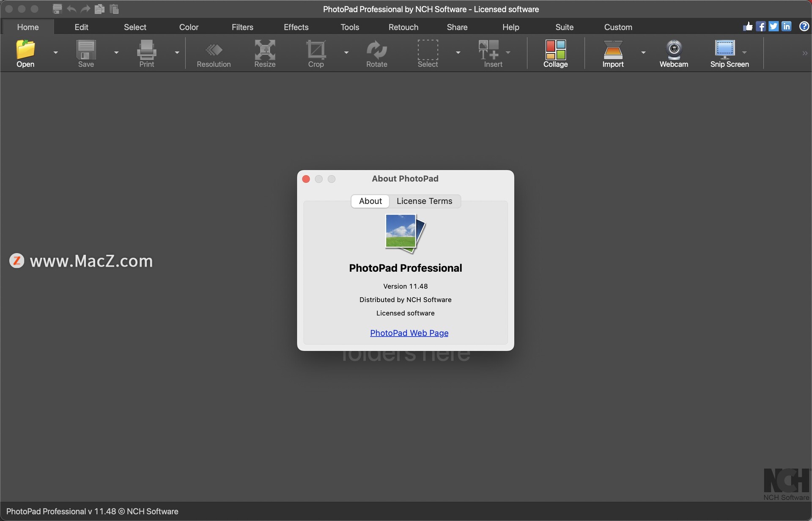The width and height of the screenshot is (812, 521).
Task: Click the Home ribbon tab
Action: (x=28, y=27)
